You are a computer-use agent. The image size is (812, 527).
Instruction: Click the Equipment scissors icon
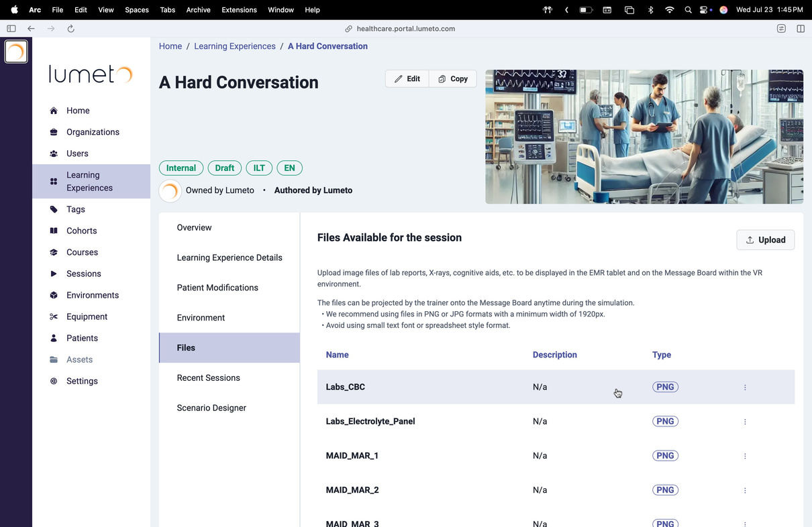(x=54, y=316)
